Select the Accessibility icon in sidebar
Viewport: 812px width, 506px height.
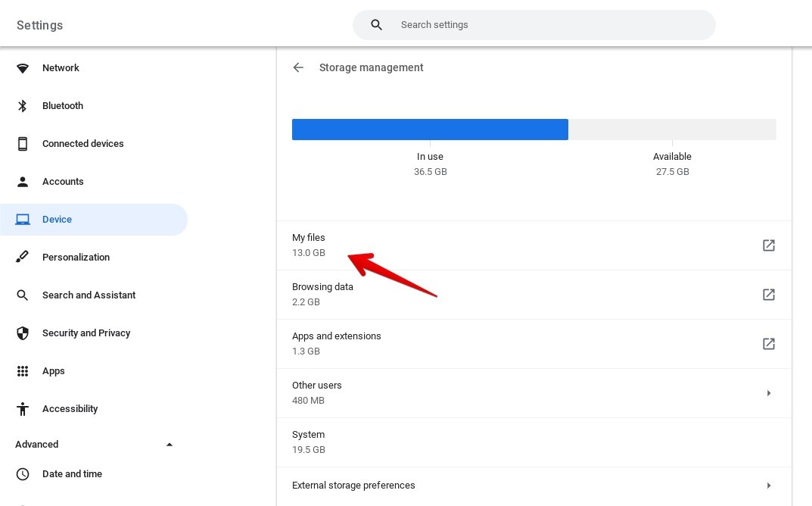tap(23, 408)
